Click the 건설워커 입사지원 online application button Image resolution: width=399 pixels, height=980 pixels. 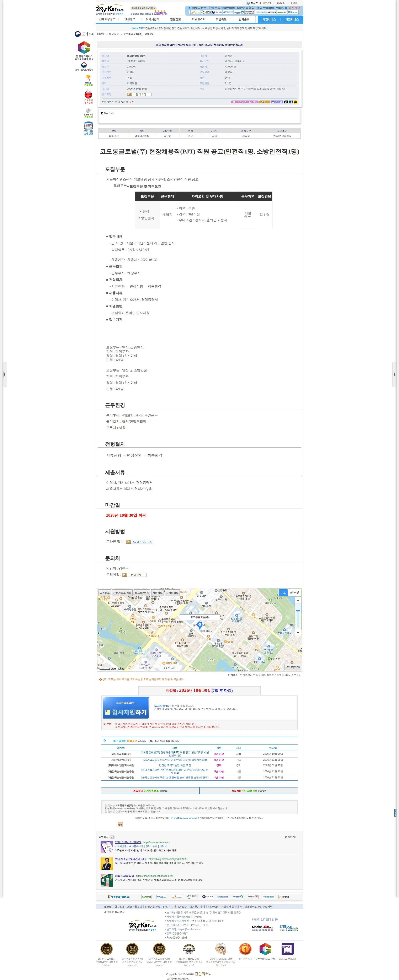coord(139,542)
